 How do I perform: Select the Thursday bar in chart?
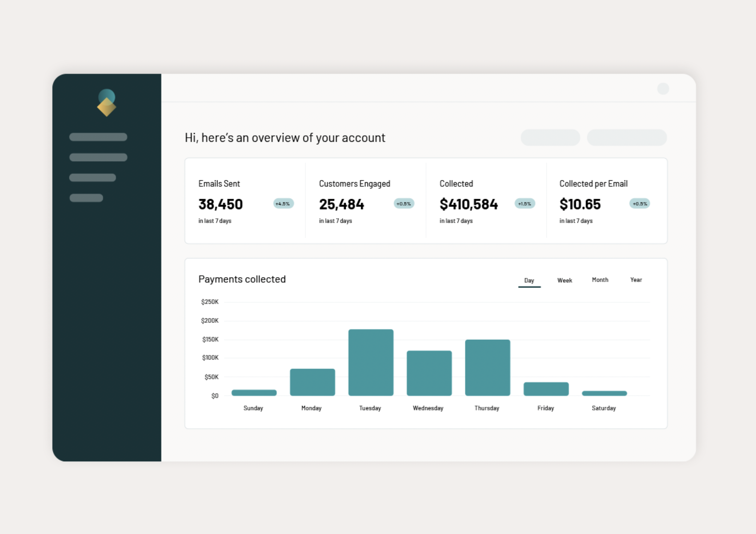(x=487, y=367)
